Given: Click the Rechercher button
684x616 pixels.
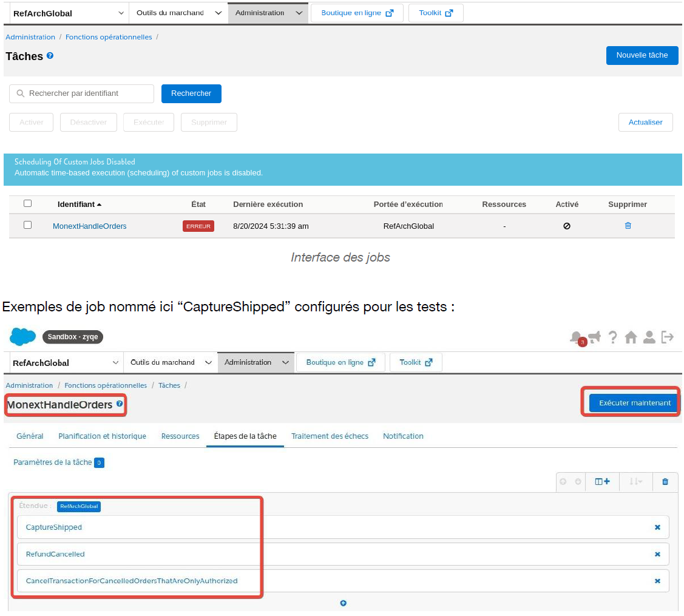Looking at the screenshot, I should coord(191,93).
